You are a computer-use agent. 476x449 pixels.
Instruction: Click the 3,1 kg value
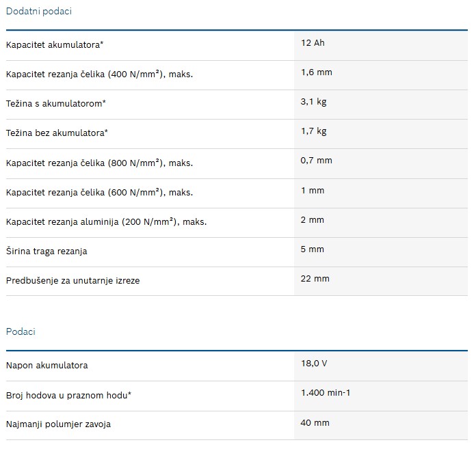[x=314, y=102]
